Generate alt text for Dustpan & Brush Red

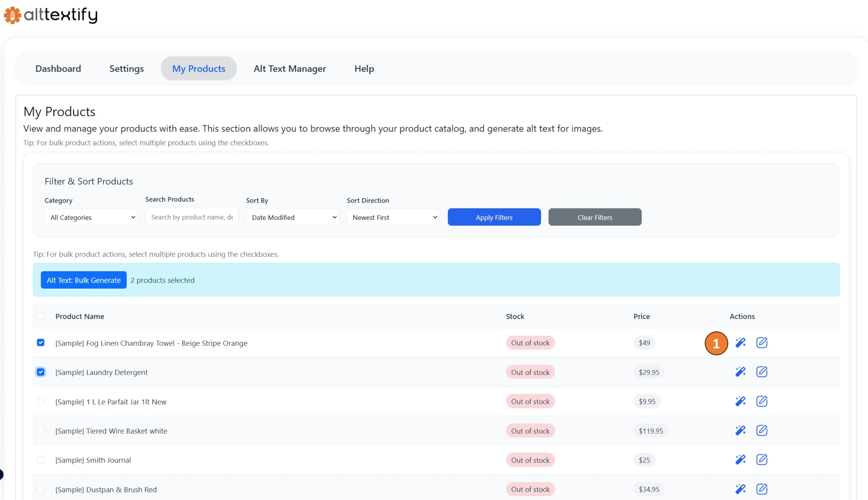[x=740, y=489]
